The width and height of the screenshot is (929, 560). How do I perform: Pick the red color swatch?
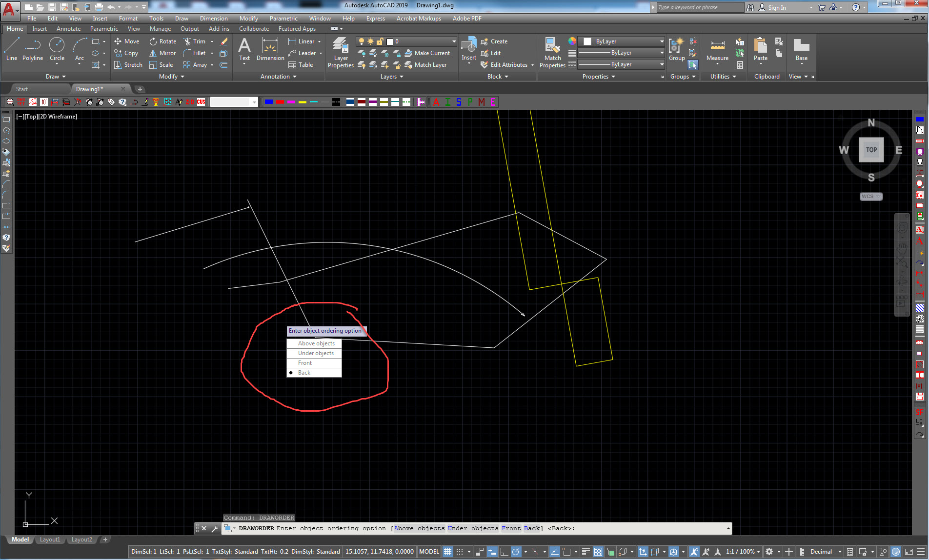pyautogui.click(x=280, y=102)
